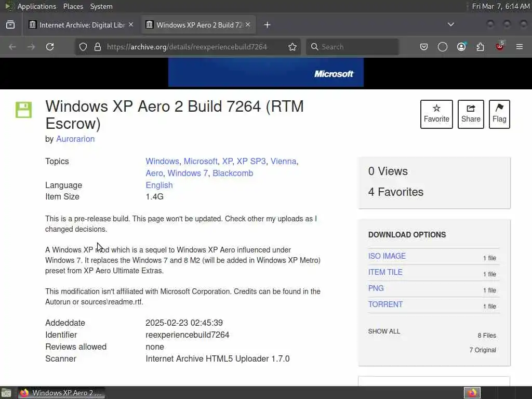Click the green floppy disk software icon

point(23,110)
